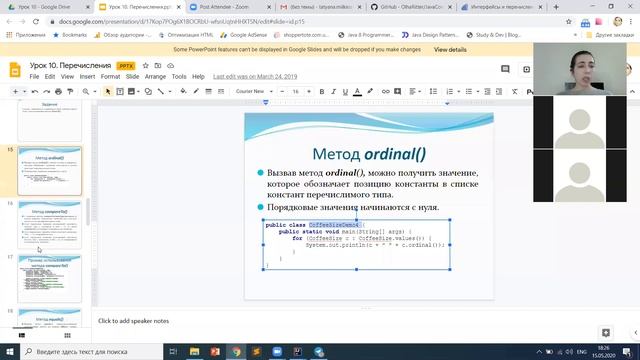Click the font size value field

pos(296,91)
